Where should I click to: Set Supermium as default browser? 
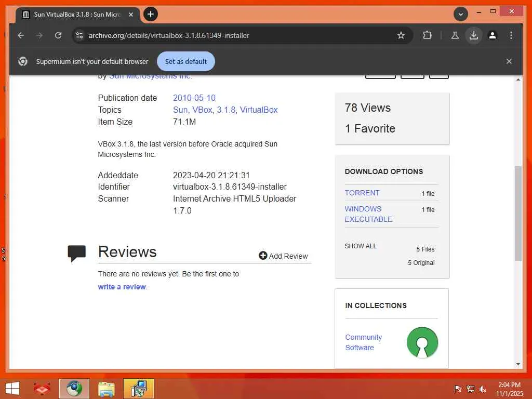186,61
